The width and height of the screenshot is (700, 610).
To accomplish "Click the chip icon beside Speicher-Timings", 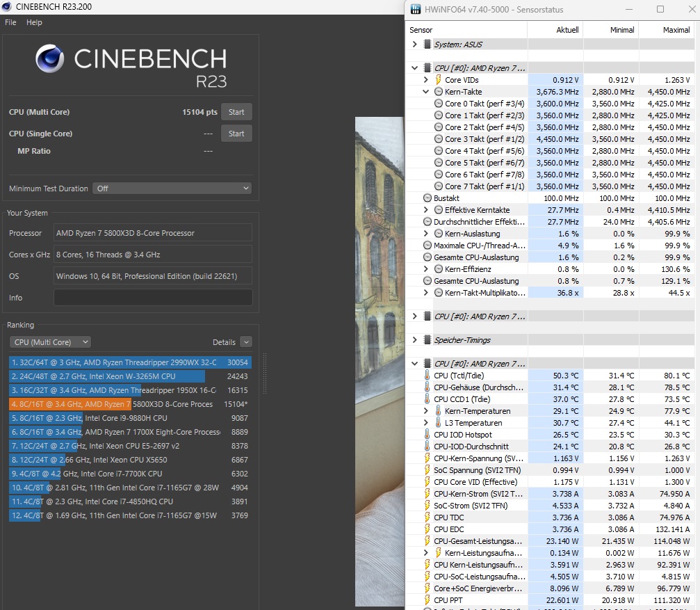I will point(428,340).
